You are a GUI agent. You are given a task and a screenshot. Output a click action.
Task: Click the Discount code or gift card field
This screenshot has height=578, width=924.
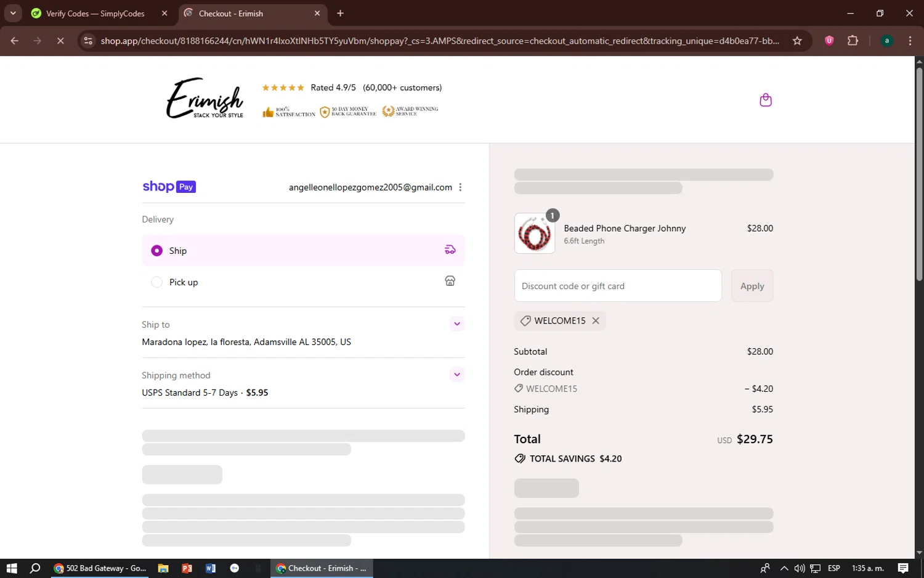618,286
